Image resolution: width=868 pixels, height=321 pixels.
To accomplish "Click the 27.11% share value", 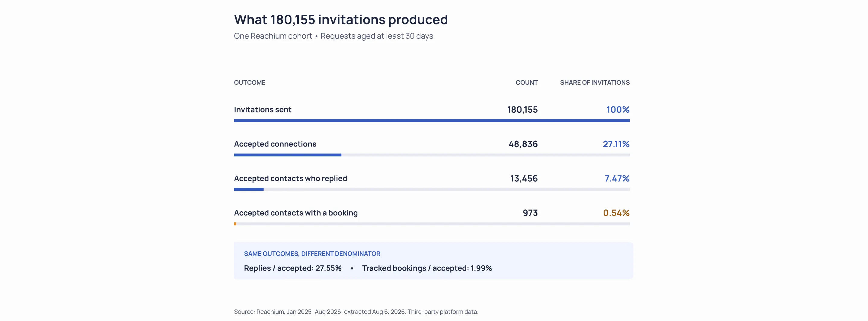I will 616,144.
